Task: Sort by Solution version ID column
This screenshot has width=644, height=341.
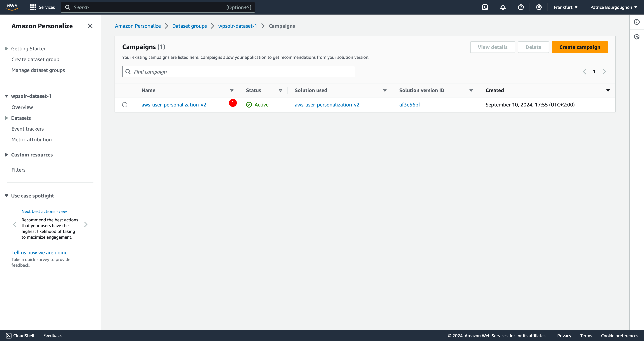Action: click(x=471, y=90)
